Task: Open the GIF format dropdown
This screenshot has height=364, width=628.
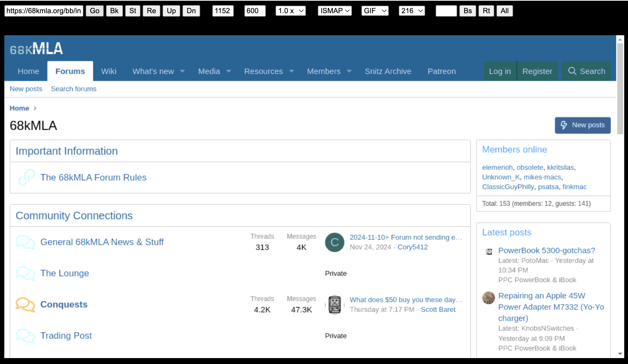Action: click(375, 11)
